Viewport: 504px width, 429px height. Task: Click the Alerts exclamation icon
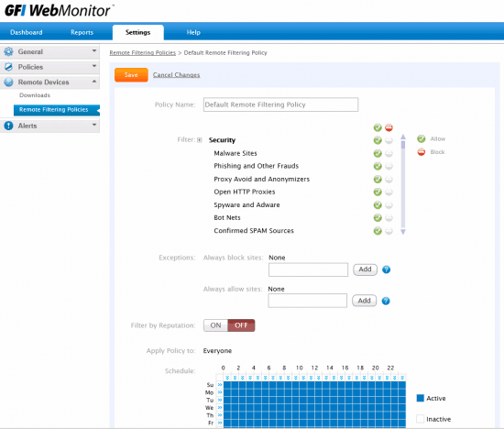(x=8, y=126)
